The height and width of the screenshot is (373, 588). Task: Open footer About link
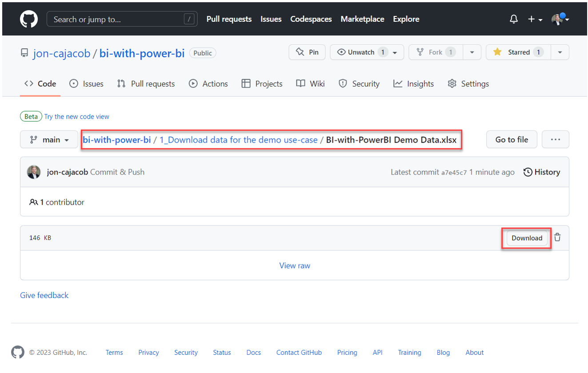475,353
